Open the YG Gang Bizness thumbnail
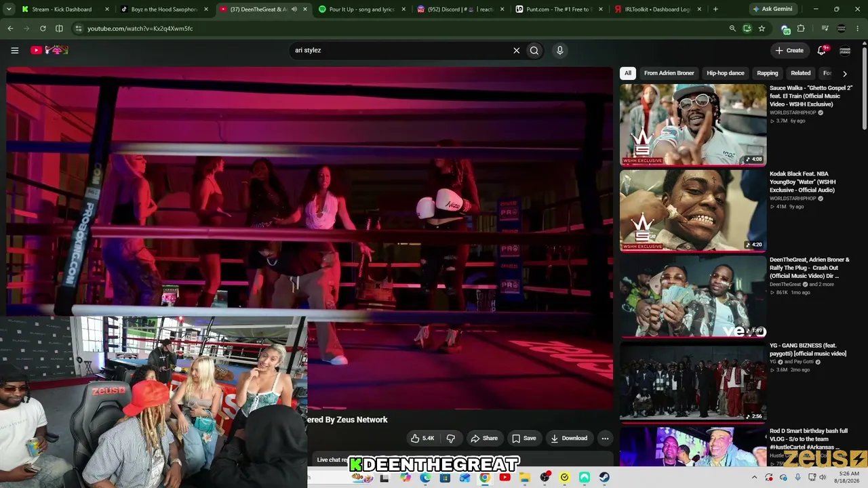This screenshot has height=488, width=868. pos(693,382)
